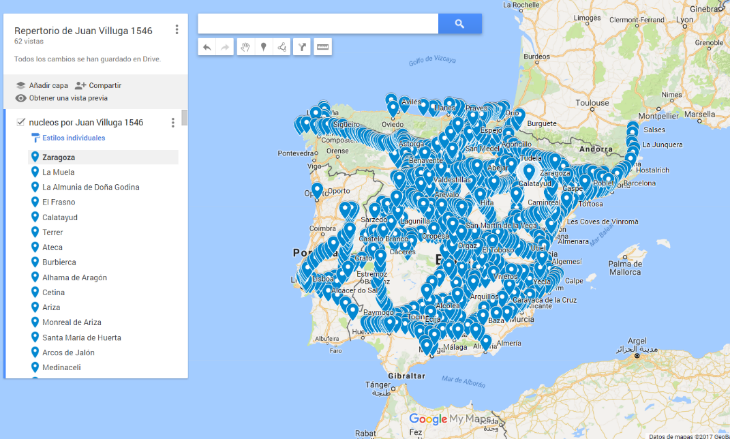Screen dimensions: 730x439
Task: Click the Compartir add-person icon
Action: pos(81,85)
